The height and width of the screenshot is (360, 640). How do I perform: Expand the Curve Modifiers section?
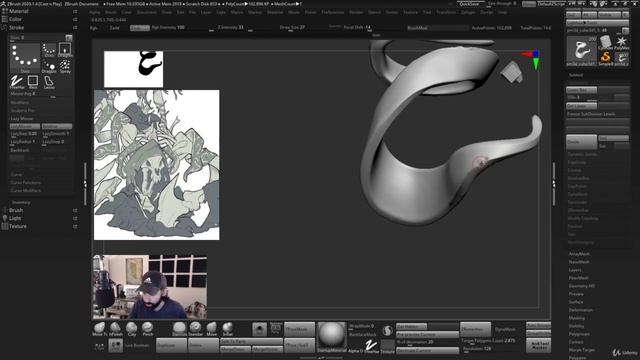click(25, 191)
